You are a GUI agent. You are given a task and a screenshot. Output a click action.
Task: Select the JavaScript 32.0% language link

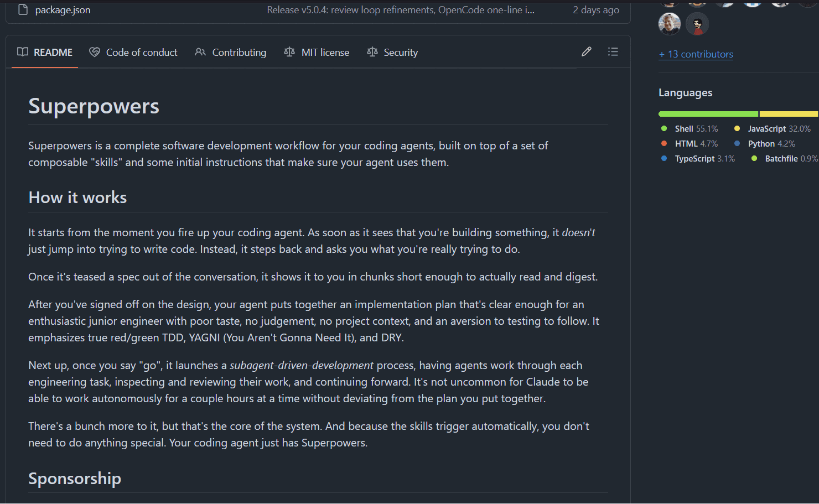click(773, 129)
